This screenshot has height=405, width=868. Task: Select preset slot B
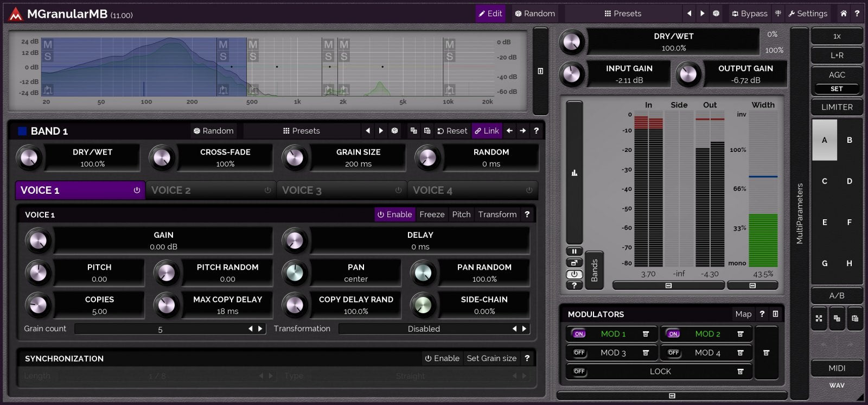click(849, 140)
